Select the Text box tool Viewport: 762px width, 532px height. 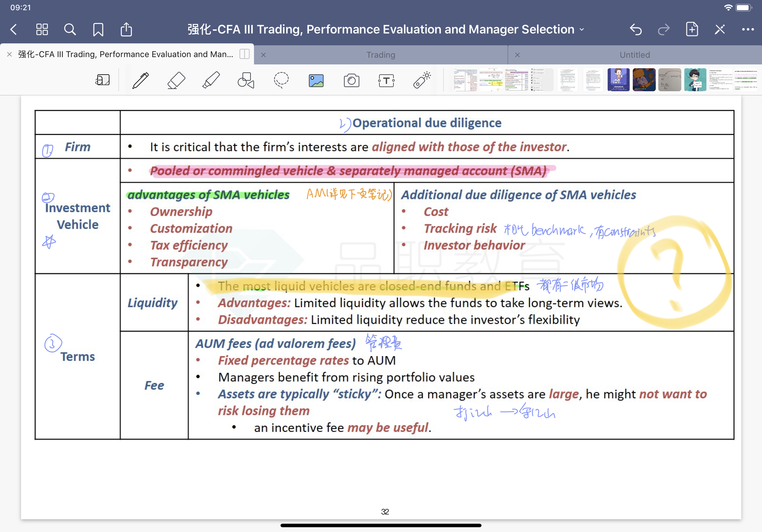[x=386, y=81]
